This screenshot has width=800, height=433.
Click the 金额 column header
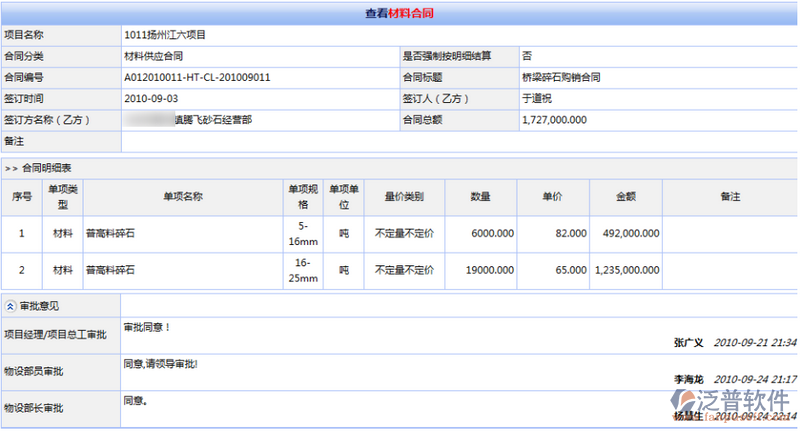click(x=626, y=197)
